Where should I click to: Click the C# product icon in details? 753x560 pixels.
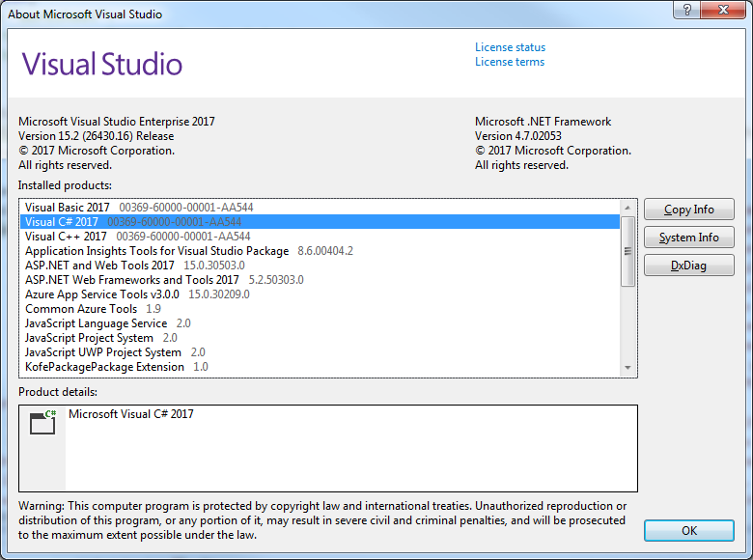pyautogui.click(x=42, y=422)
